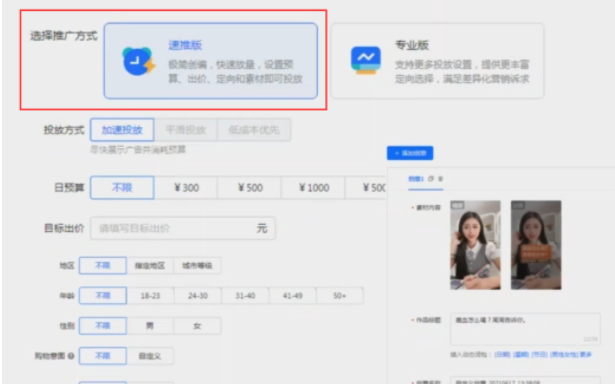Choose 平滑投放 delivery mode
This screenshot has width=615, height=384.
tap(186, 130)
